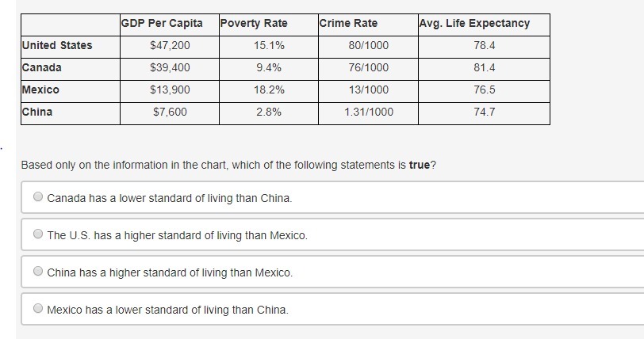Click the Canada row label in table
Image resolution: width=644 pixels, height=339 pixels.
click(x=42, y=67)
